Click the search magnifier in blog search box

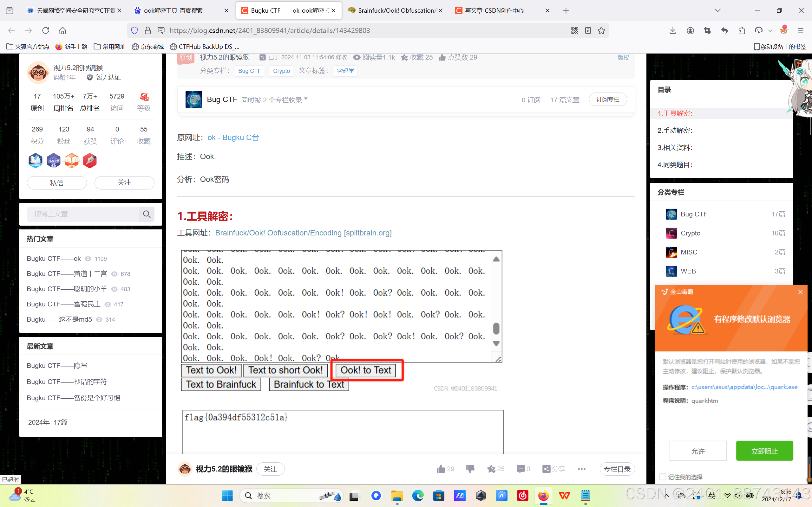click(147, 214)
